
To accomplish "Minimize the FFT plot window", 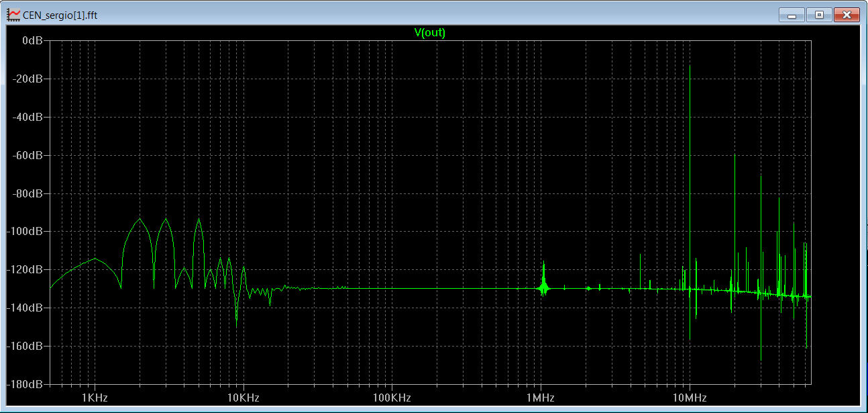I will point(792,15).
